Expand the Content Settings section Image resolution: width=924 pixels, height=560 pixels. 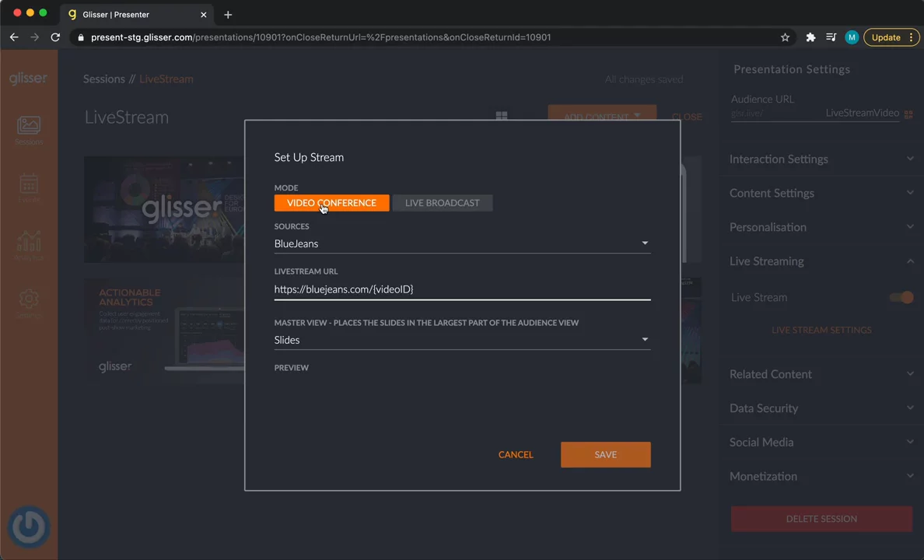(821, 193)
